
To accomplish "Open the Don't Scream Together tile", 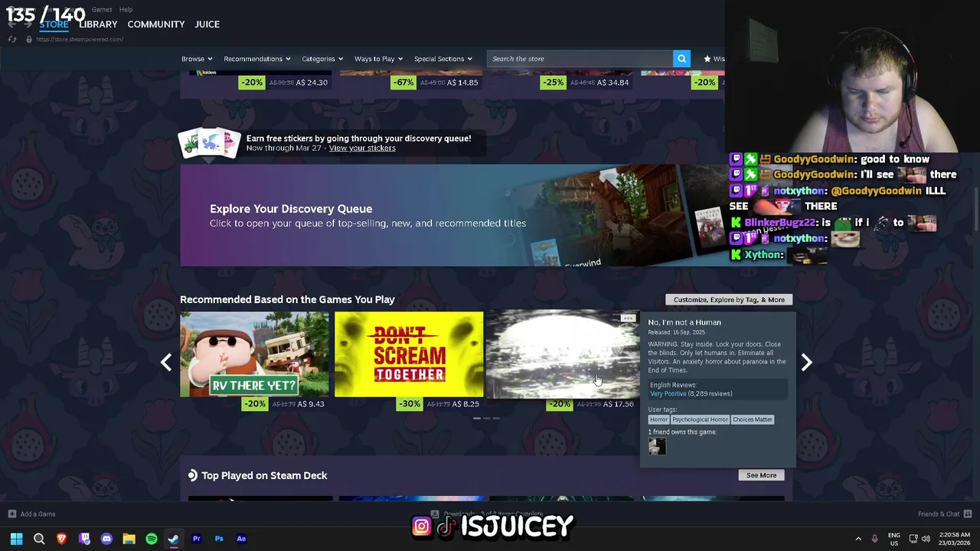I will (x=409, y=354).
